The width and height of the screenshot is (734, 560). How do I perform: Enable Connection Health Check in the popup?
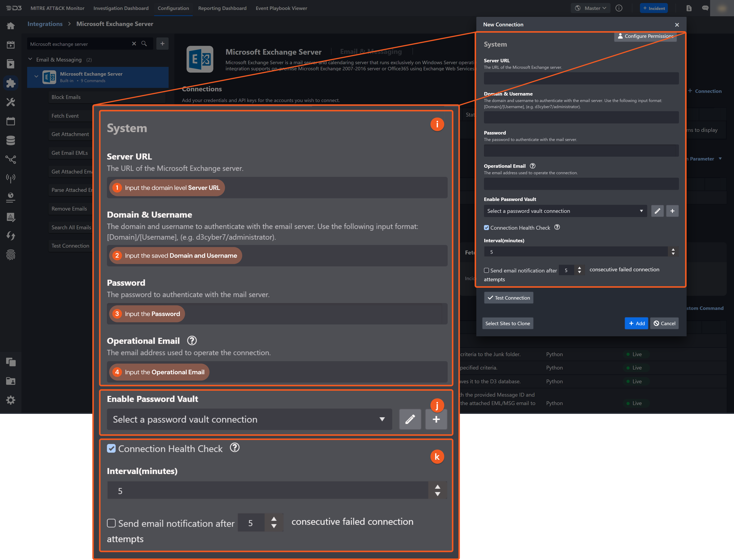[486, 227]
